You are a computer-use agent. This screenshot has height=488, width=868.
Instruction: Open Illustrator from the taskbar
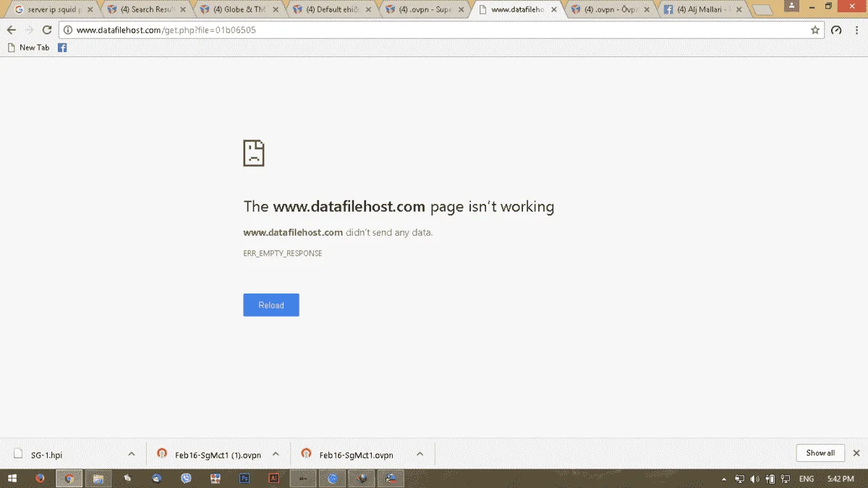tap(273, 479)
